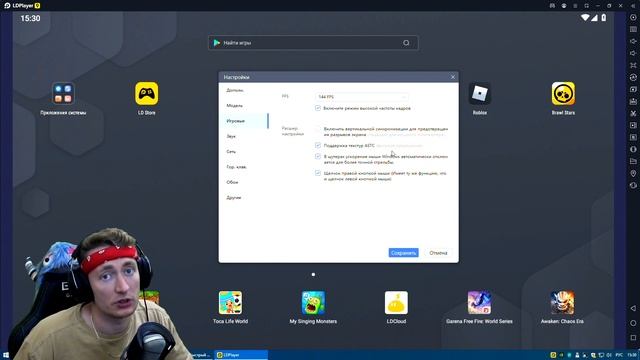This screenshot has width=640, height=360.
Task: Click the volume up sidebar icon
Action: (633, 41)
